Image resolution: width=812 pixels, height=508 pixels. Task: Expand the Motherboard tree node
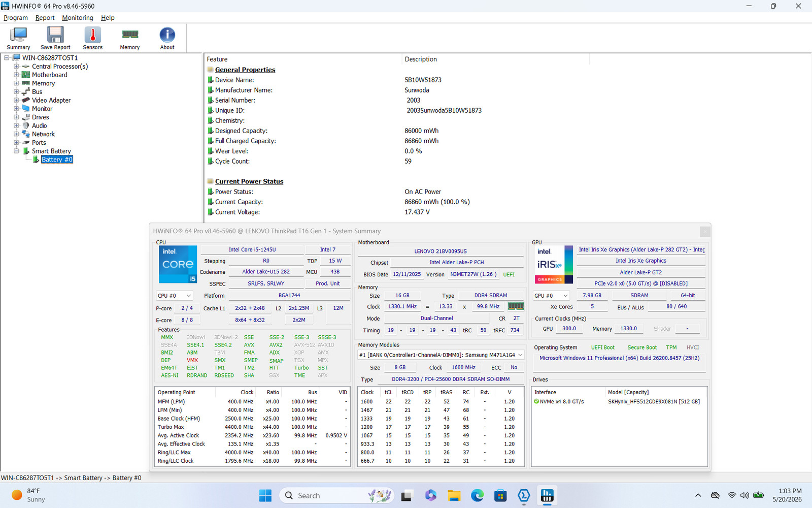coord(16,75)
